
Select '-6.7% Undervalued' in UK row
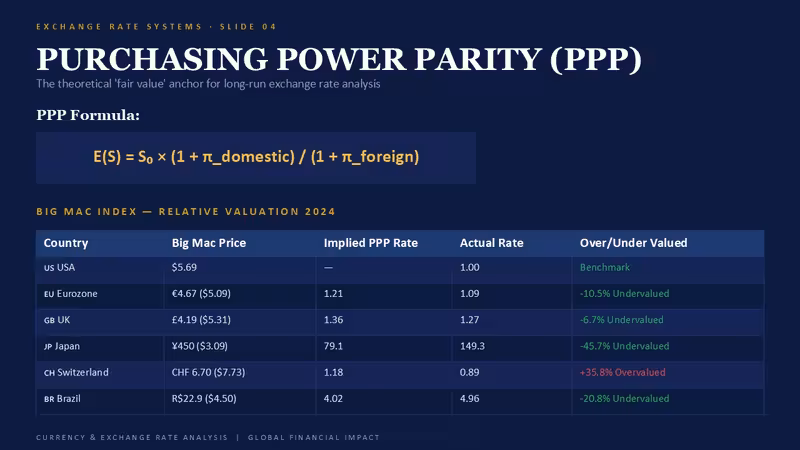[621, 320]
